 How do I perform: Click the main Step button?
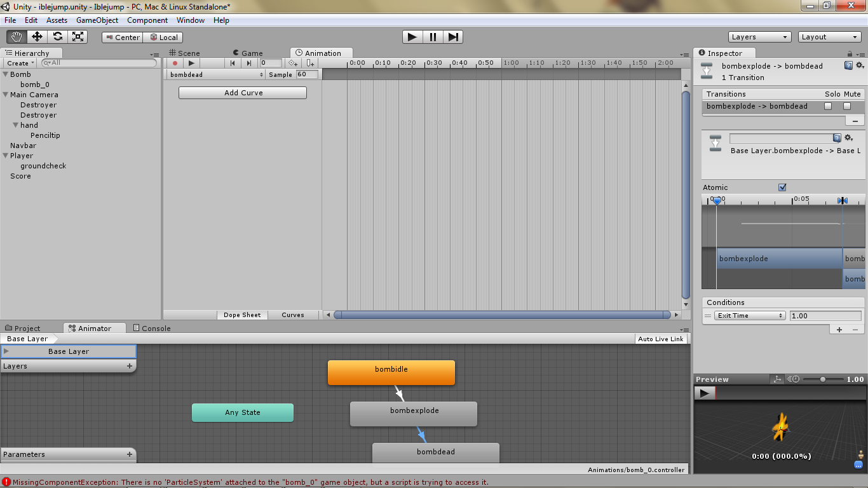tap(453, 37)
